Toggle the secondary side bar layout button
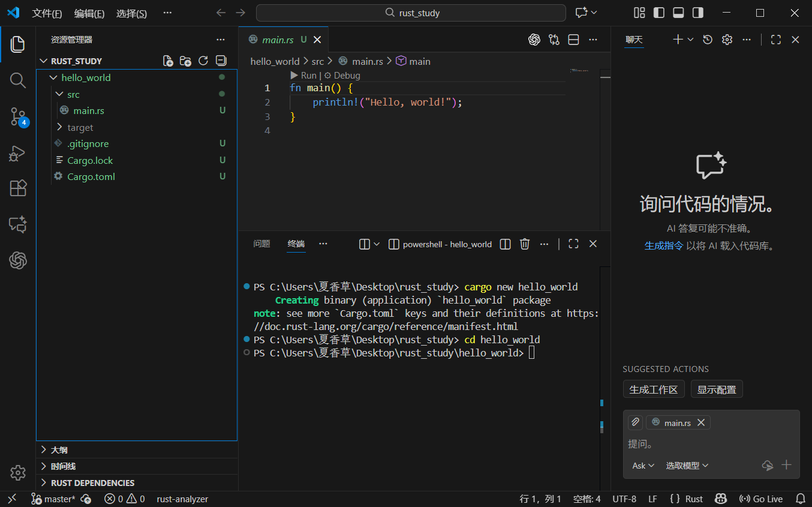This screenshot has height=507, width=812. [697, 13]
